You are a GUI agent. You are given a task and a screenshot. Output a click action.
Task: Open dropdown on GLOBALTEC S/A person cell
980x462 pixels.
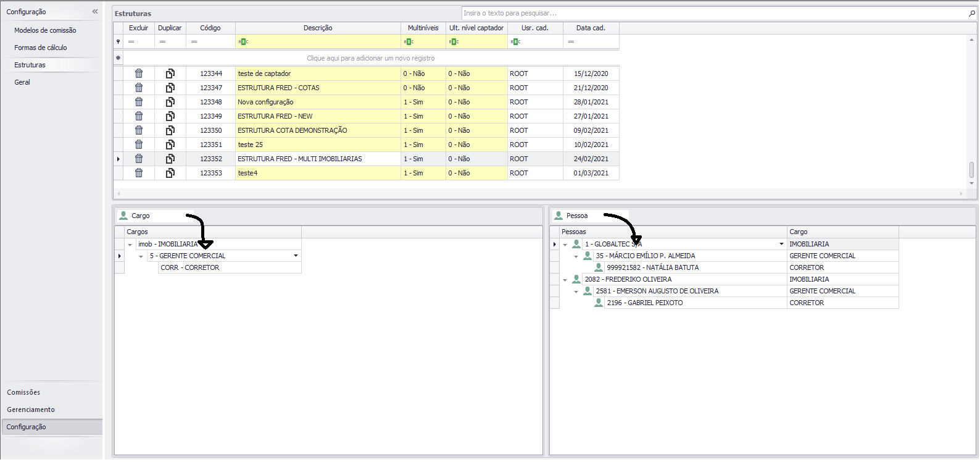coord(781,244)
